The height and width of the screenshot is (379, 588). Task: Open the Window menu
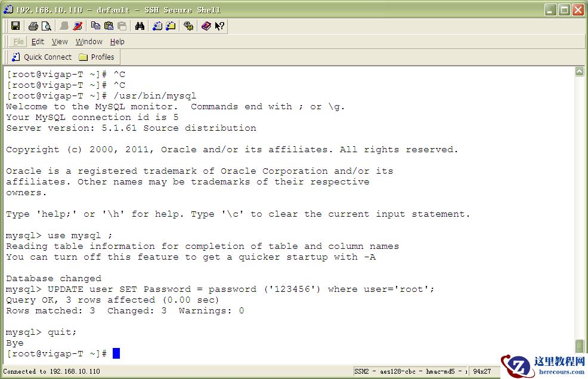point(89,42)
